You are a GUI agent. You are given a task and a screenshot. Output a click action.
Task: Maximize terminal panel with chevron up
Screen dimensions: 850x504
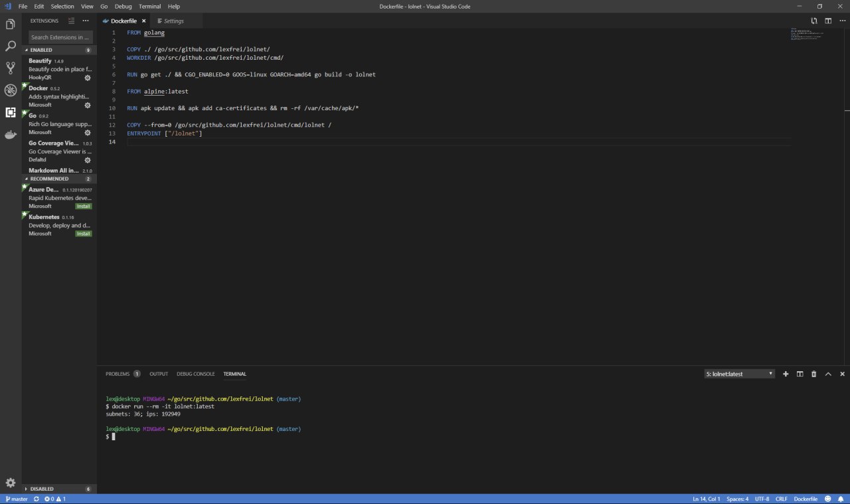828,374
